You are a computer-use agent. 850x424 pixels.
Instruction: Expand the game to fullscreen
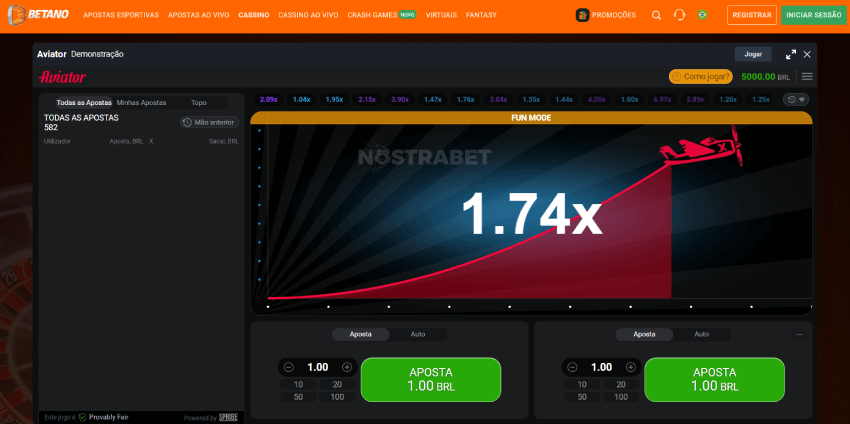click(x=791, y=54)
